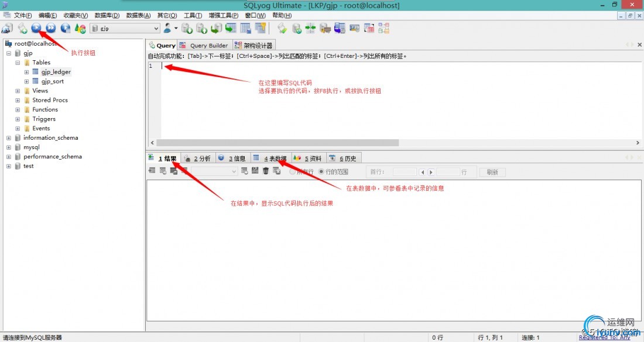Click the execute query play button
This screenshot has height=342, width=644.
click(36, 28)
